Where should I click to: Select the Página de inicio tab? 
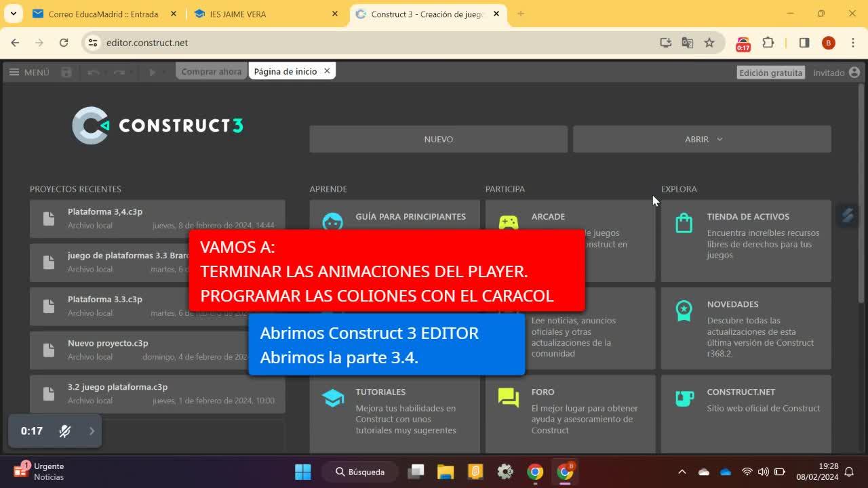pyautogui.click(x=285, y=71)
